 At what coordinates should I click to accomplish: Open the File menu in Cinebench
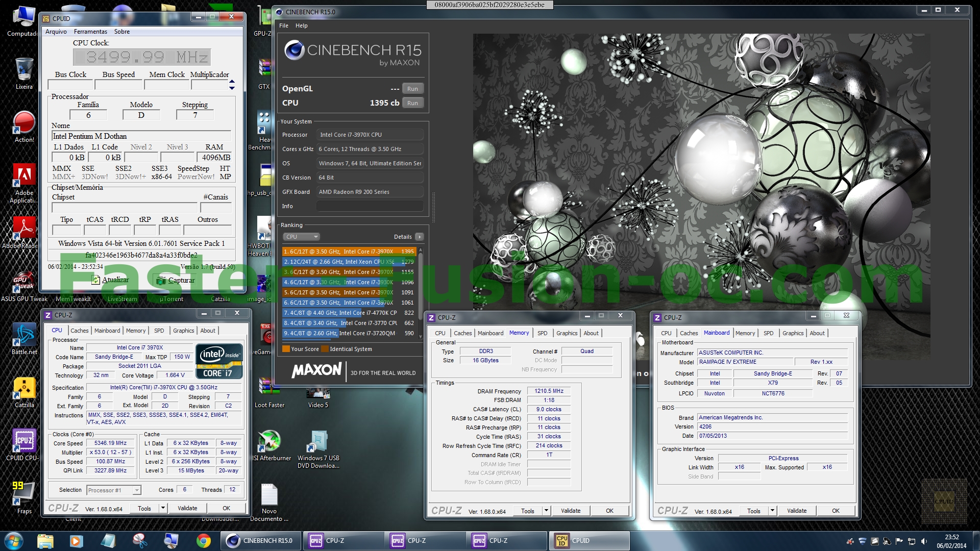(284, 26)
